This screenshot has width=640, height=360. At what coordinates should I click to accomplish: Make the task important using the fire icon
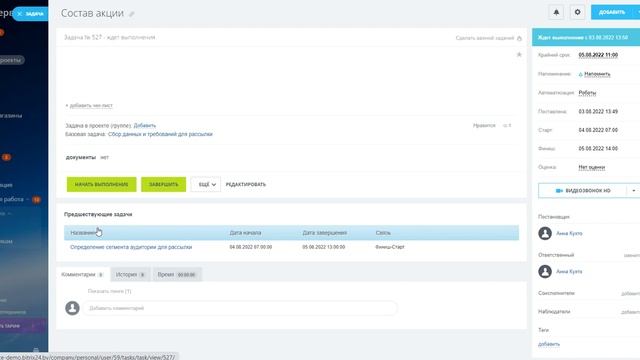(519, 38)
